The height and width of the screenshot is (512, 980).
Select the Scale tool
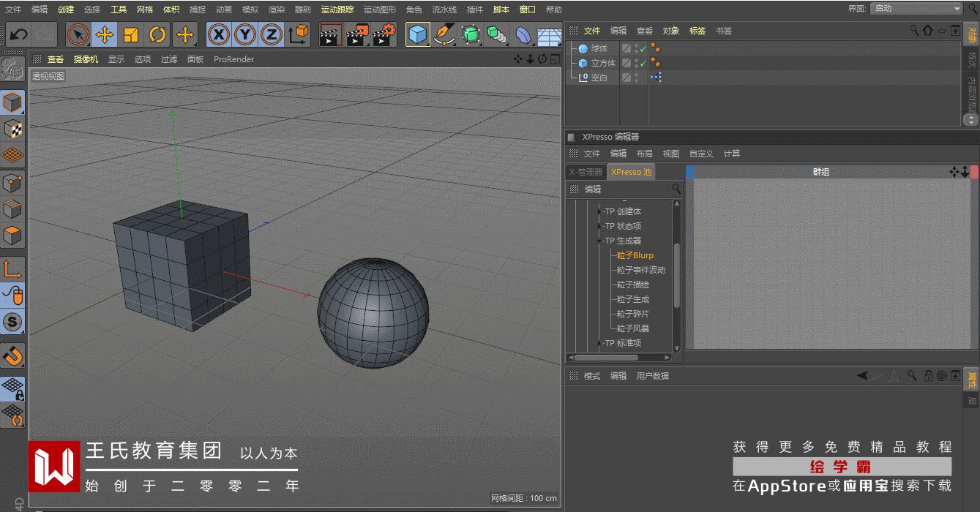131,34
